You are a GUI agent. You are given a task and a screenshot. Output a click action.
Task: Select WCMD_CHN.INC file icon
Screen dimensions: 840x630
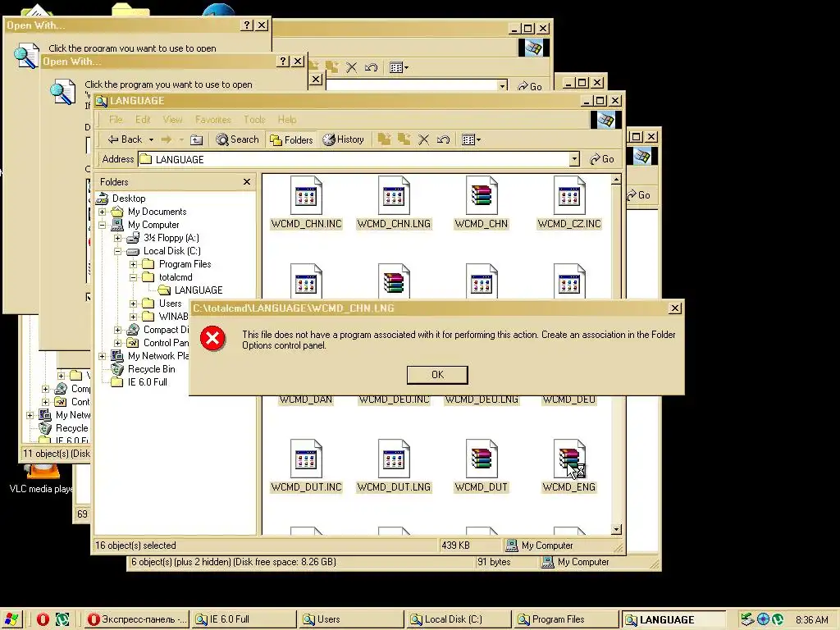[x=306, y=195]
